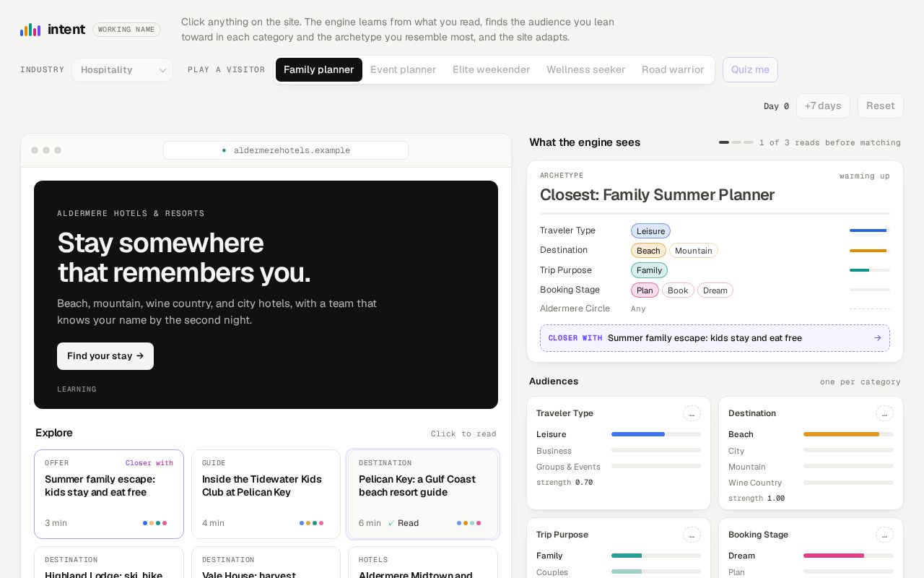924x578 pixels.
Task: Click Find your stay button
Action: (x=105, y=356)
